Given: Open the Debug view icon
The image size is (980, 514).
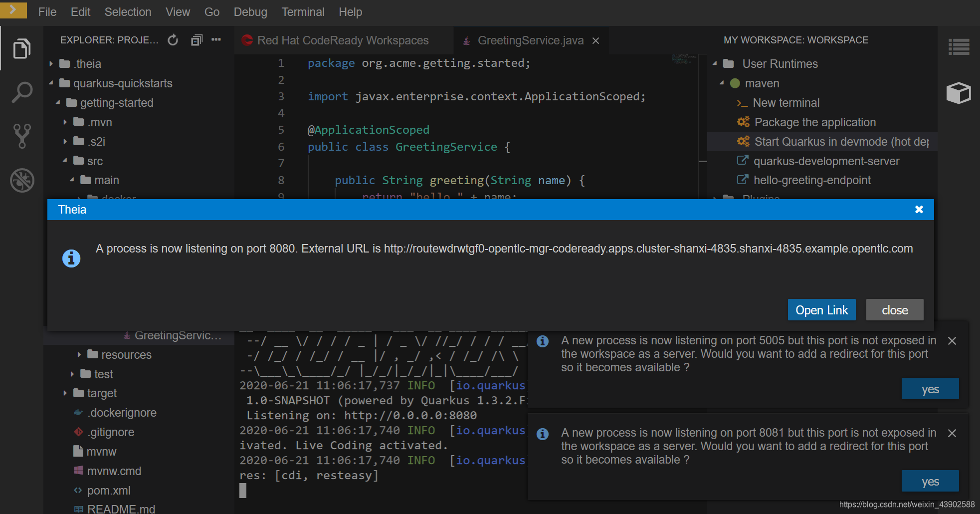Looking at the screenshot, I should [x=22, y=180].
